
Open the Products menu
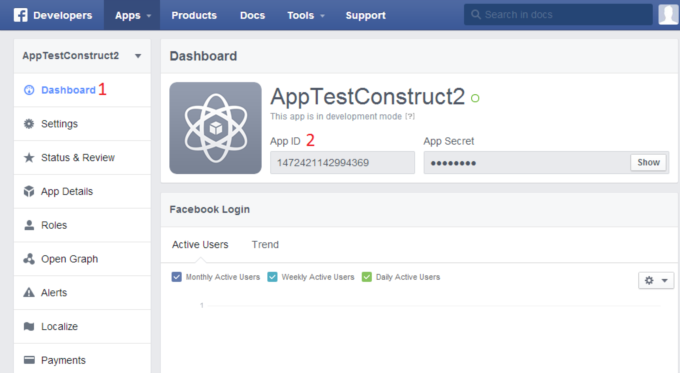pyautogui.click(x=194, y=15)
